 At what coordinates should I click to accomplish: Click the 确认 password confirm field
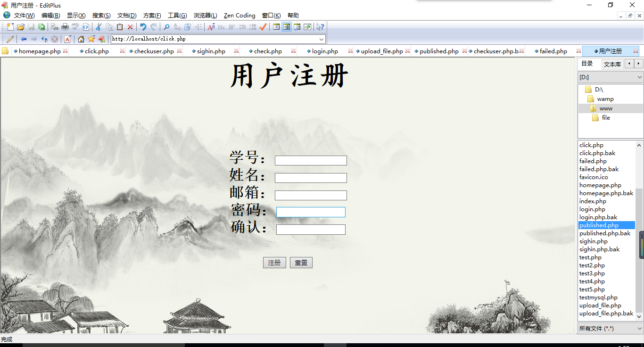point(311,230)
